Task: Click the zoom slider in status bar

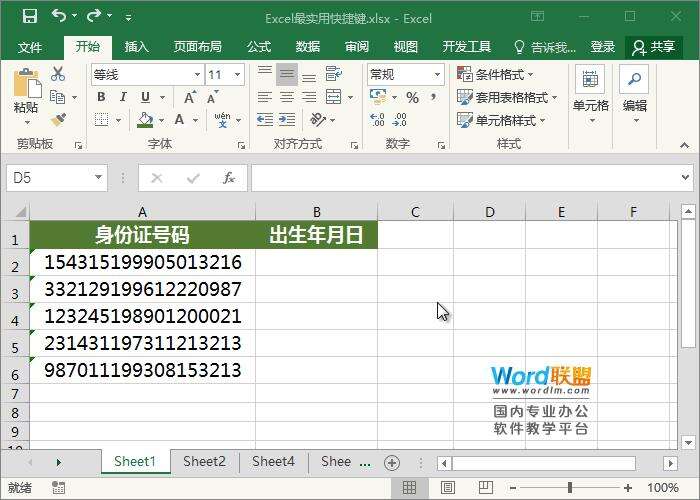Action: pyautogui.click(x=570, y=488)
